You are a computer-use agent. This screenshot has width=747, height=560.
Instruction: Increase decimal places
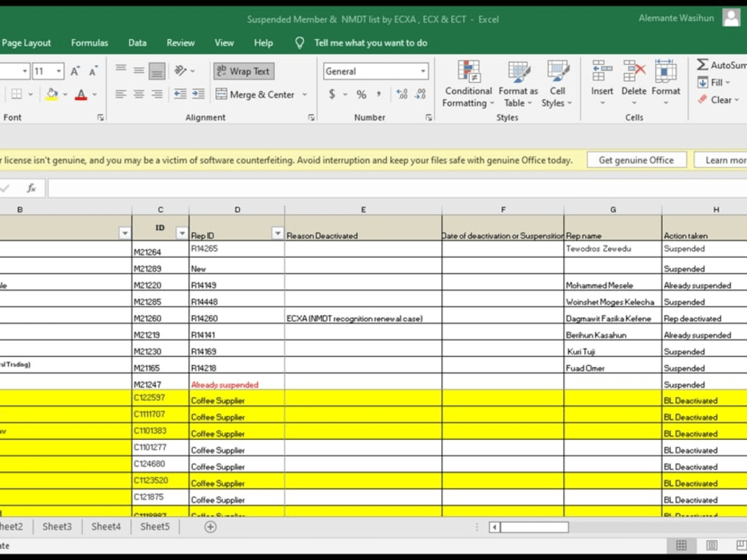coord(402,94)
